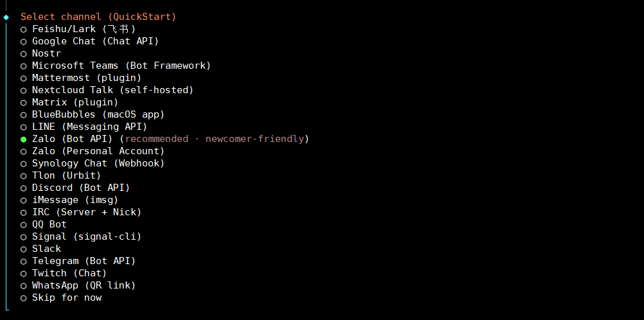
Task: Select Telegram (Bot API) option
Action: point(84,261)
